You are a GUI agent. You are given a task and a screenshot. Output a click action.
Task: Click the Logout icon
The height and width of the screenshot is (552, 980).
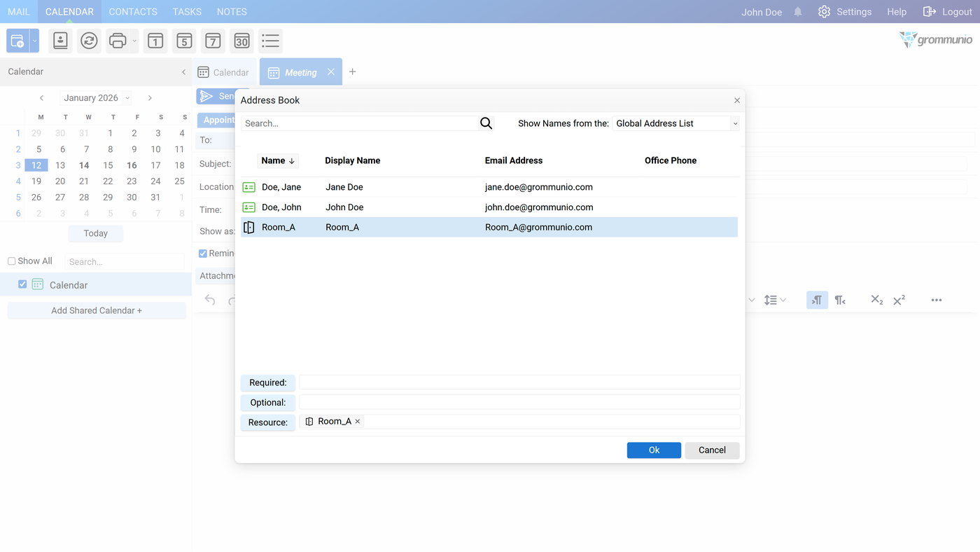[x=930, y=12]
